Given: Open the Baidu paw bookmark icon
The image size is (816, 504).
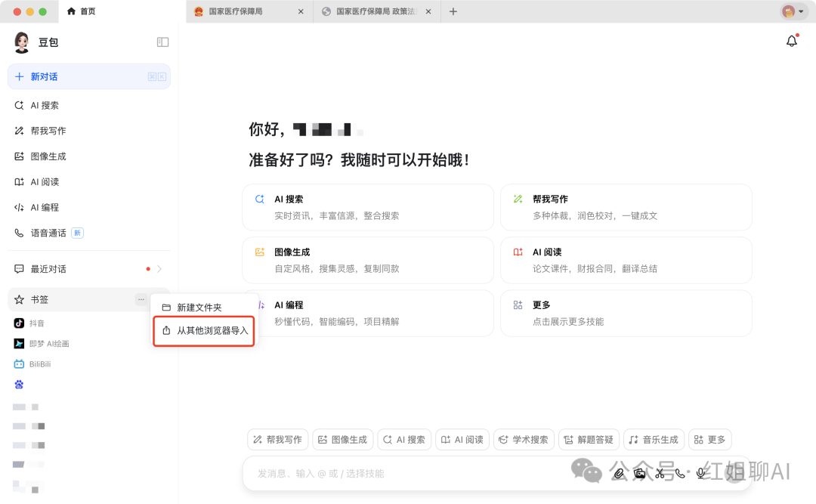Looking at the screenshot, I should pos(19,385).
